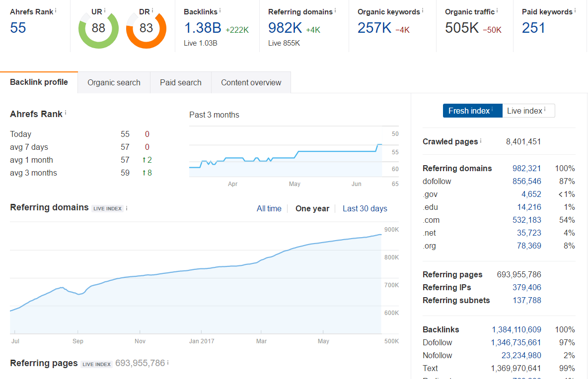Image resolution: width=588 pixels, height=379 pixels.
Task: Click the Ahrefs Rank 55 value
Action: click(x=18, y=28)
